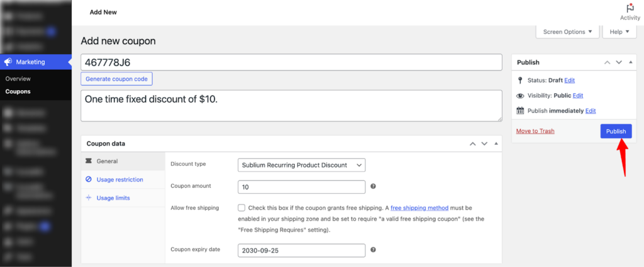Collapse the Publish panel toggle
This screenshot has width=644, height=267.
(630, 62)
